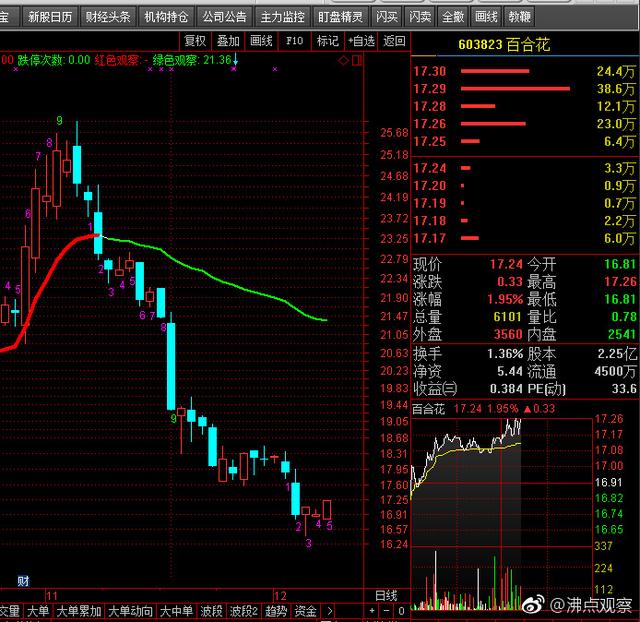Click the 17.29 sell order volume bar
Viewport: 640px width, 622px height.
point(515,89)
